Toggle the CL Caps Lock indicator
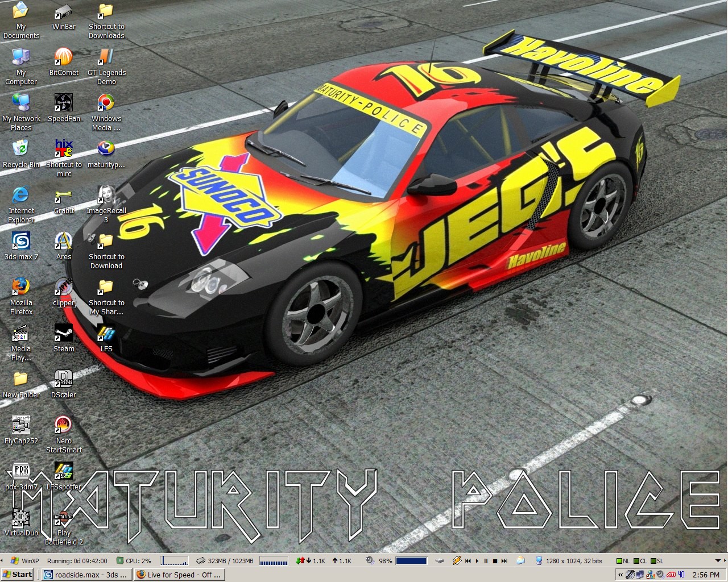This screenshot has height=582, width=728. coord(640,561)
